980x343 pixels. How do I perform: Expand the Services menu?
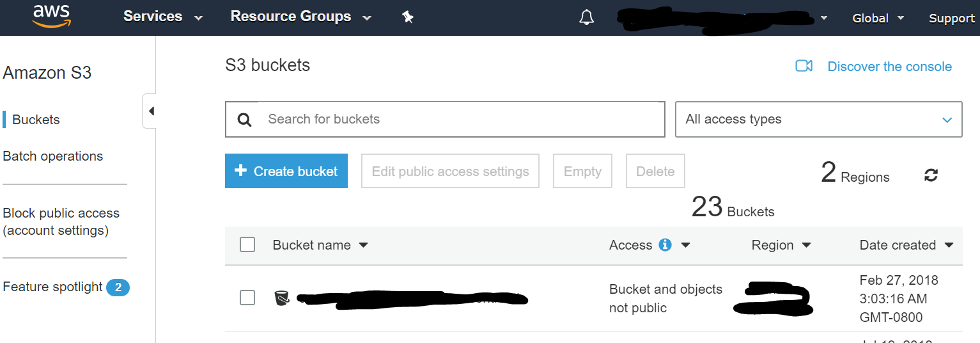click(x=162, y=17)
